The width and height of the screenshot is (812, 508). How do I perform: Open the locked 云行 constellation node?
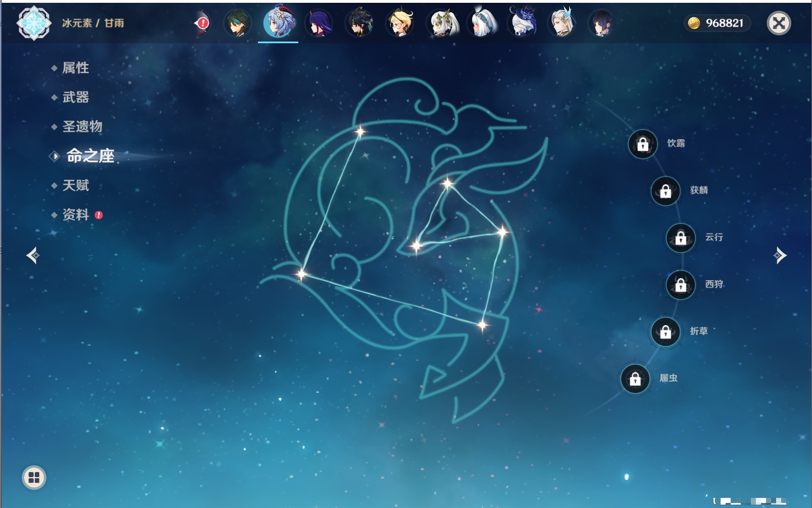tap(681, 238)
